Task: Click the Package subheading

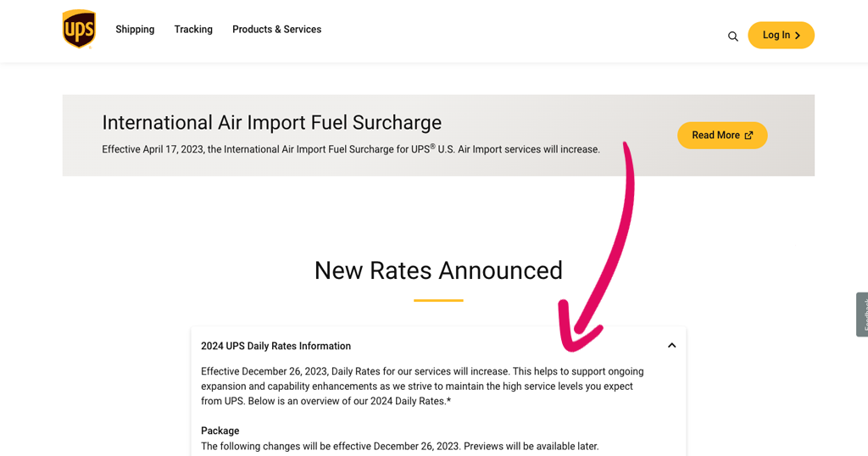Action: point(220,431)
